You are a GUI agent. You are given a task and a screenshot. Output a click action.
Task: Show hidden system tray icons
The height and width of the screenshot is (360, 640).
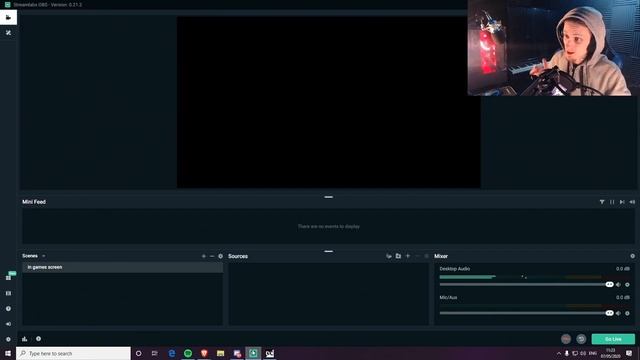(558, 353)
